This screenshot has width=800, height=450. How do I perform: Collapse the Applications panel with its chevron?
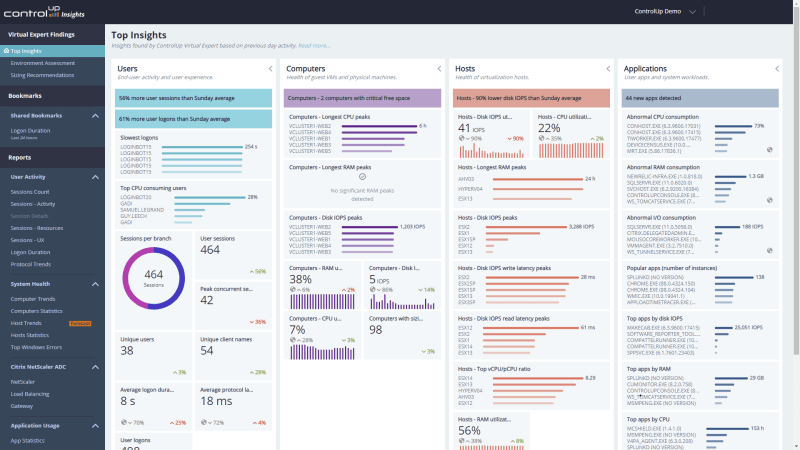pyautogui.click(x=777, y=69)
